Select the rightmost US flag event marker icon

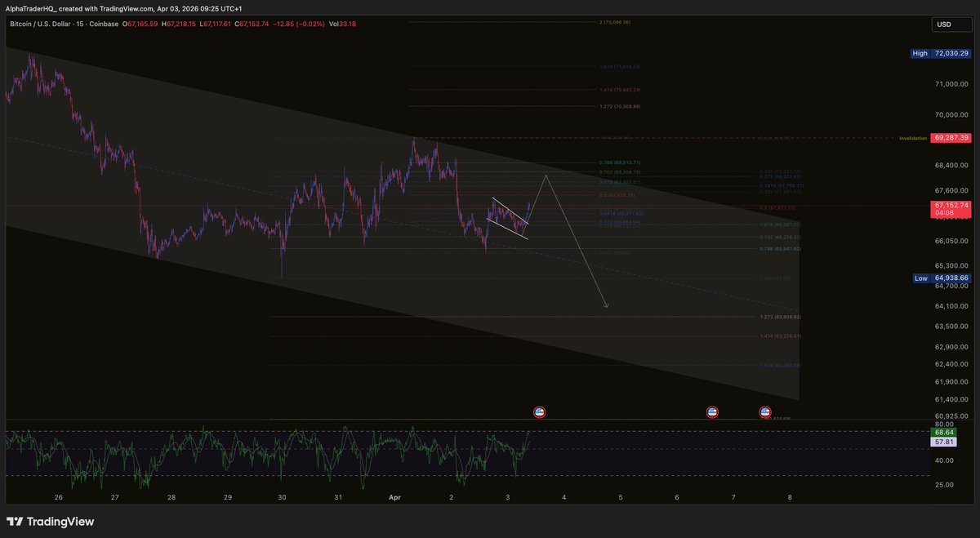tap(764, 411)
